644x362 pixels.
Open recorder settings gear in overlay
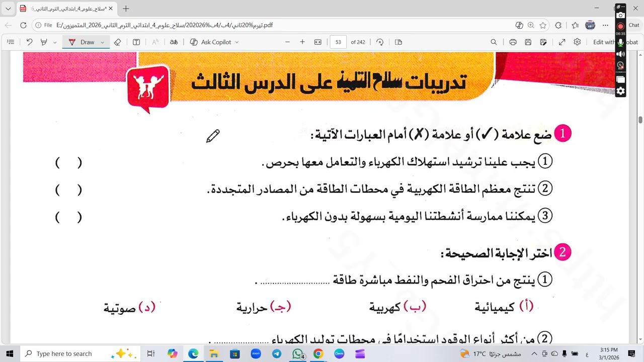(620, 91)
